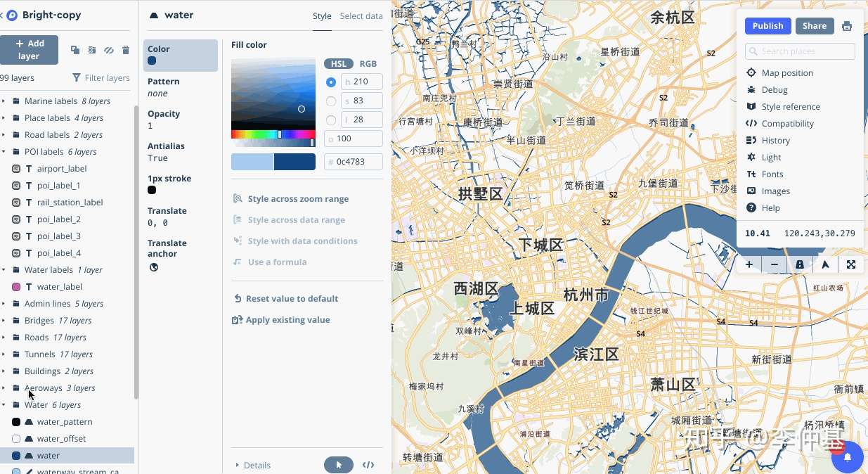The height and width of the screenshot is (474, 868).
Task: Open the Style reference page
Action: coord(790,106)
